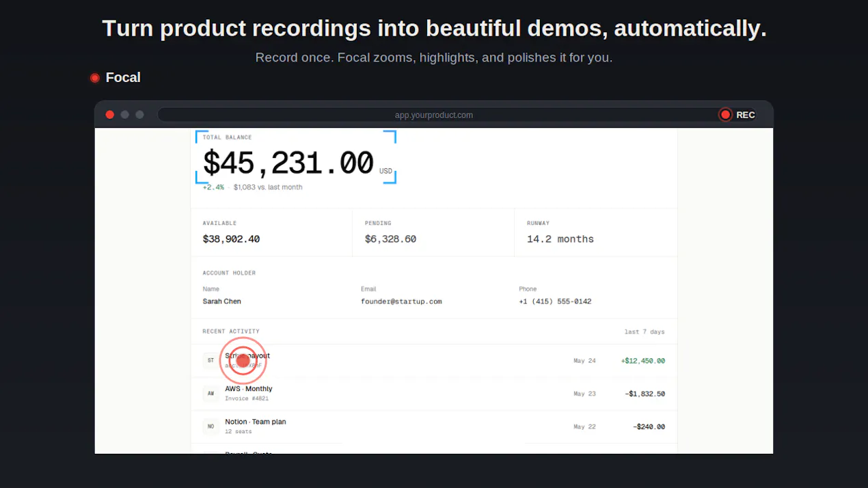Open the Notion · Team plan transaction
The height and width of the screenshot is (488, 868).
pos(434,426)
